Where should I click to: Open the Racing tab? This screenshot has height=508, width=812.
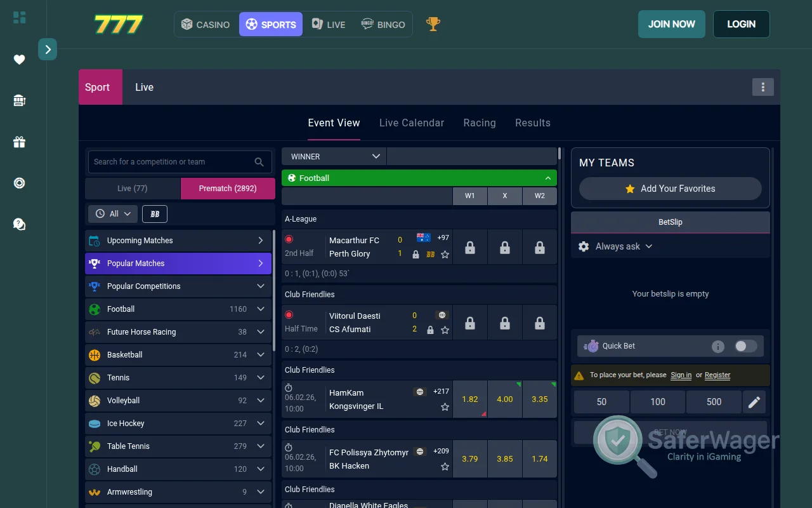(x=479, y=123)
